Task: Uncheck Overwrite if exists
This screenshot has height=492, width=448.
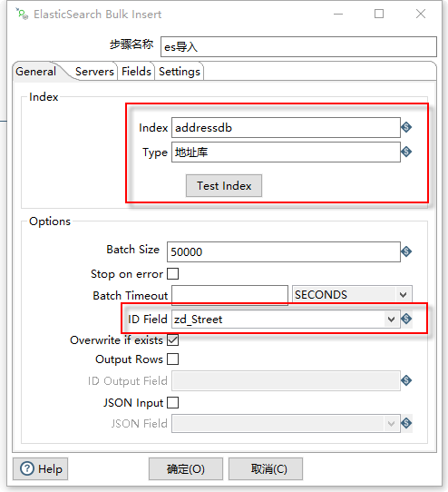Action: tap(172, 339)
